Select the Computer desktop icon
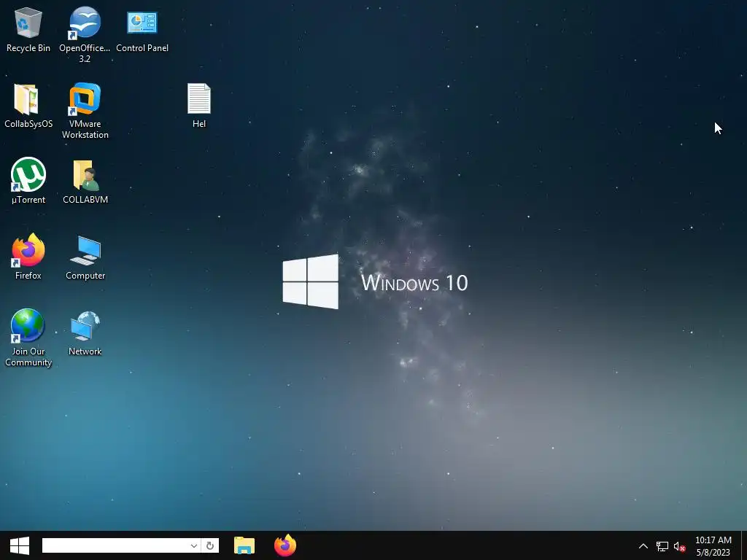This screenshot has height=560, width=747. click(x=85, y=257)
